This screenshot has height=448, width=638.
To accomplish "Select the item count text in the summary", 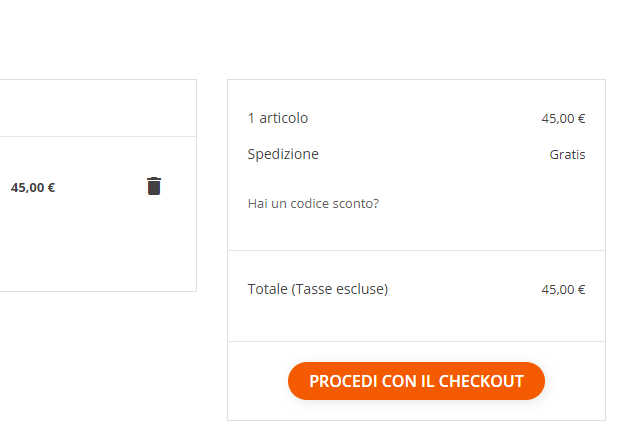I will pyautogui.click(x=278, y=118).
